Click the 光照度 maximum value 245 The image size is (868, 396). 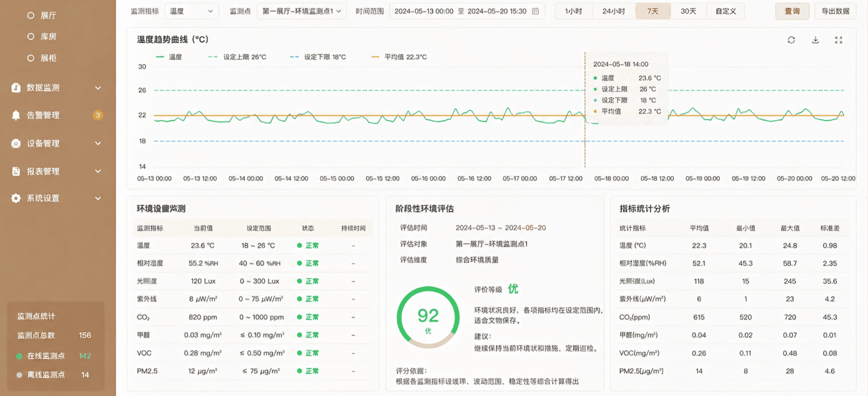tap(790, 281)
